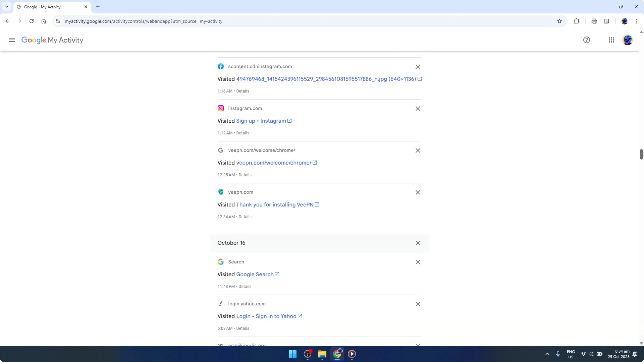Open the Sign up • Instagram link
Image resolution: width=644 pixels, height=362 pixels.
[264, 121]
